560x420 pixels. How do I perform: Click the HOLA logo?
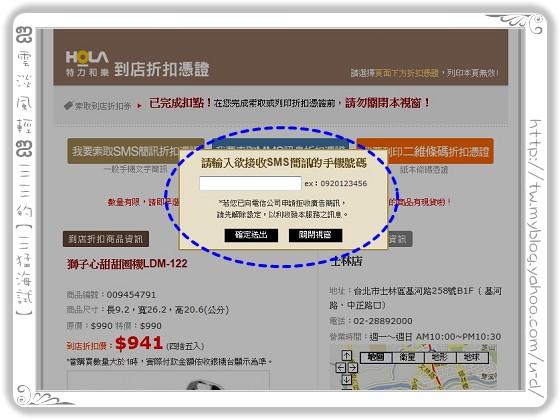coord(88,64)
